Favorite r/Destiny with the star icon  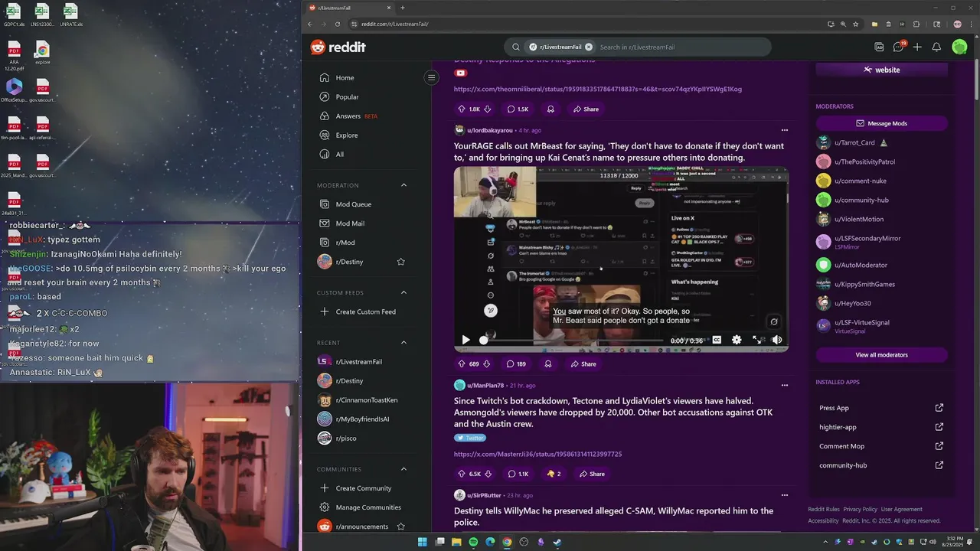(x=400, y=262)
